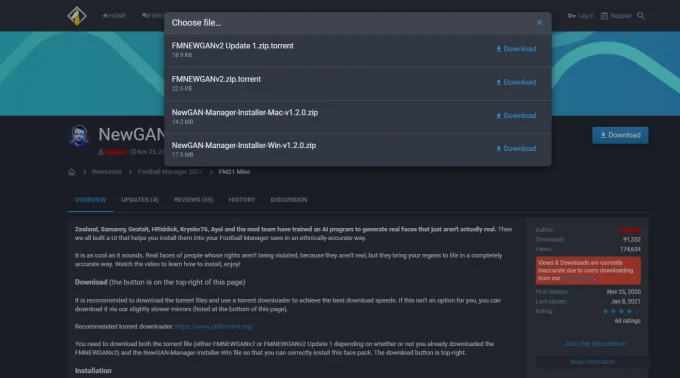Open the search magnifier icon
The image size is (680, 378).
tap(641, 16)
